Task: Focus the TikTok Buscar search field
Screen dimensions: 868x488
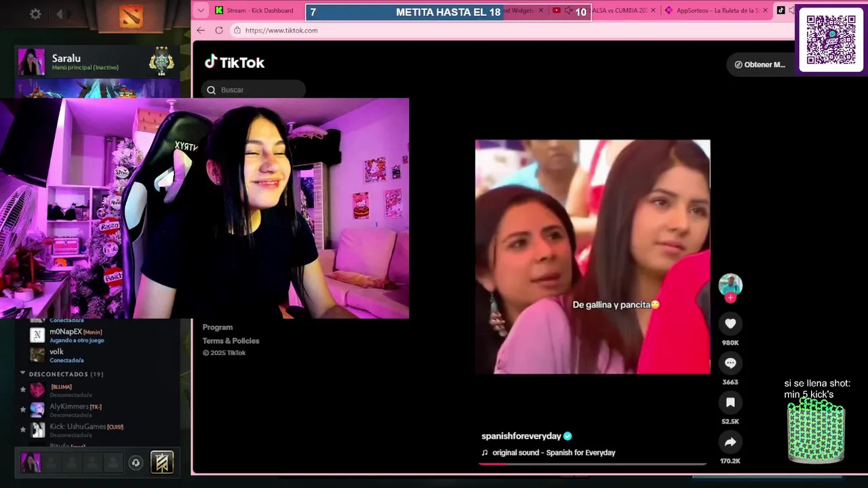Action: click(x=254, y=89)
